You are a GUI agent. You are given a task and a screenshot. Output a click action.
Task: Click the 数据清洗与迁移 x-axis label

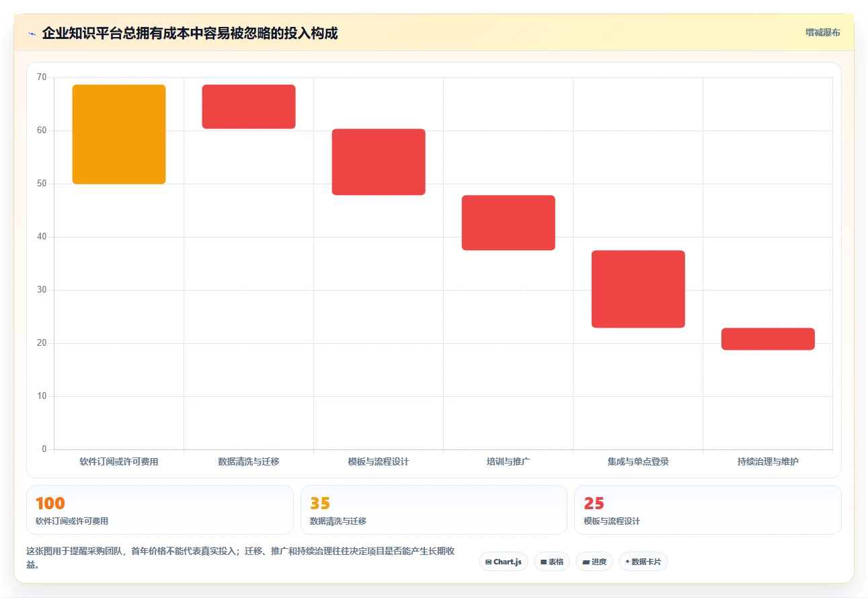(x=249, y=462)
